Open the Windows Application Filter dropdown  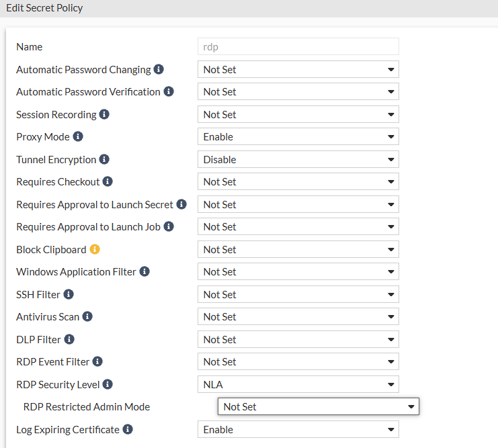coord(298,271)
